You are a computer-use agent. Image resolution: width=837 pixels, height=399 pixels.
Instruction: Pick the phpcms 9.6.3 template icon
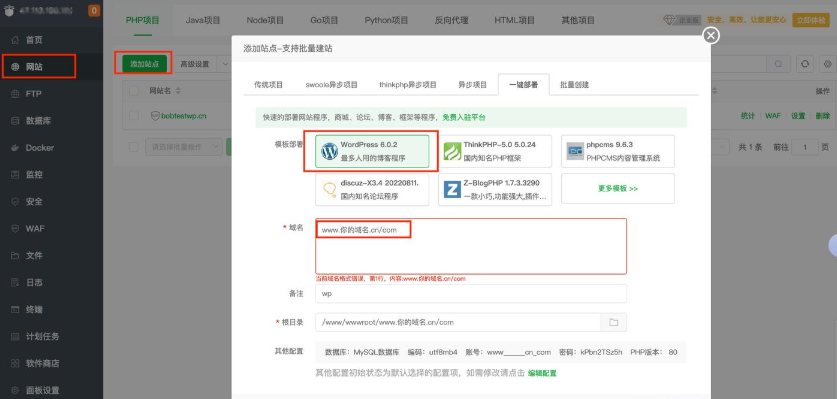tap(575, 151)
